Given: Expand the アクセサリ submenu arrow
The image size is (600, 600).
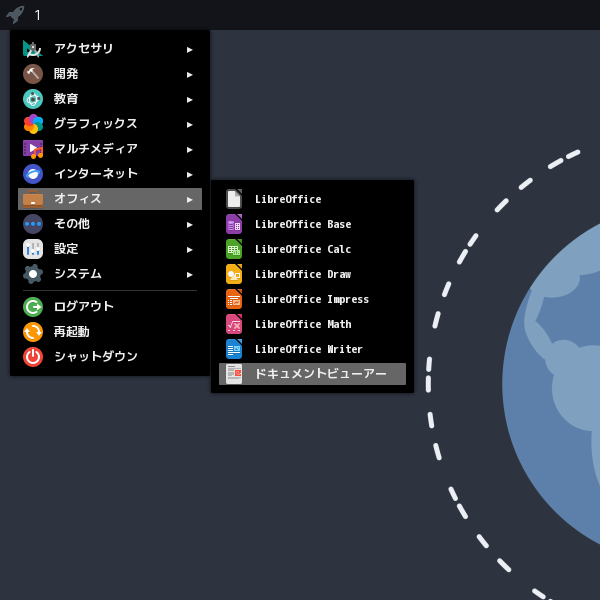Looking at the screenshot, I should [x=189, y=50].
